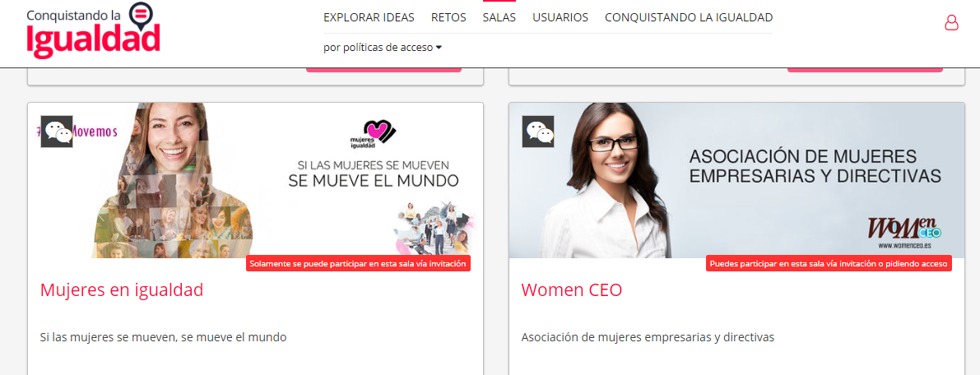Expand the por políticas de acceso filter
Viewport: 980px width, 375px height.
[383, 48]
